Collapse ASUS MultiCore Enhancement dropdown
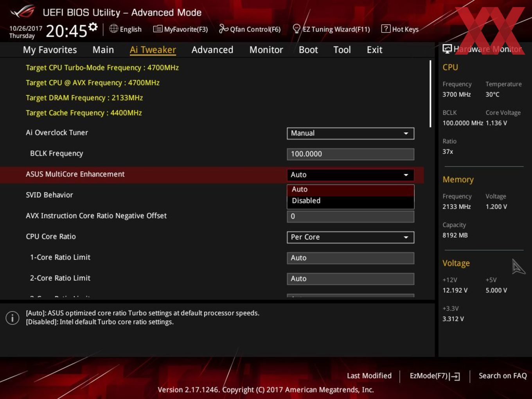The image size is (532, 399). [350, 175]
